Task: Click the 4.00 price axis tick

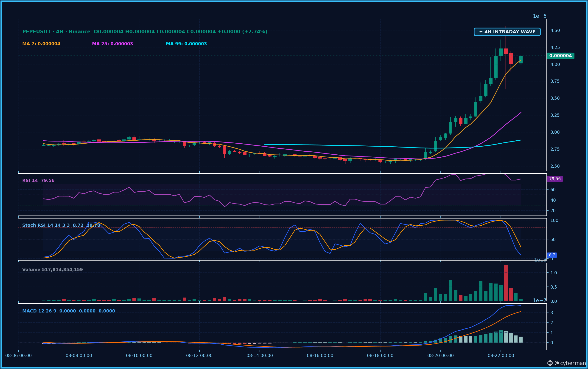Action: [555, 64]
